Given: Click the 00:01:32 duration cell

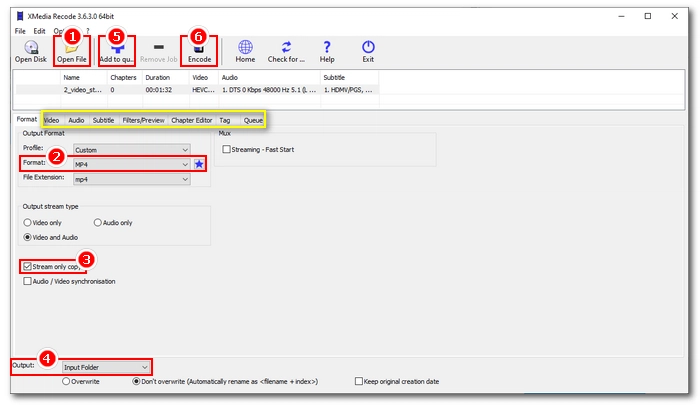Looking at the screenshot, I should click(x=158, y=90).
